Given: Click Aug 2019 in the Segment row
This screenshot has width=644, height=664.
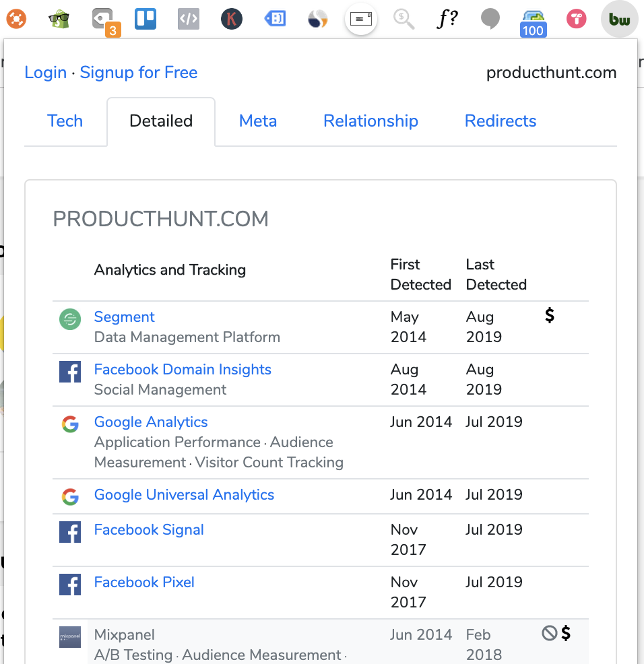Looking at the screenshot, I should [484, 327].
